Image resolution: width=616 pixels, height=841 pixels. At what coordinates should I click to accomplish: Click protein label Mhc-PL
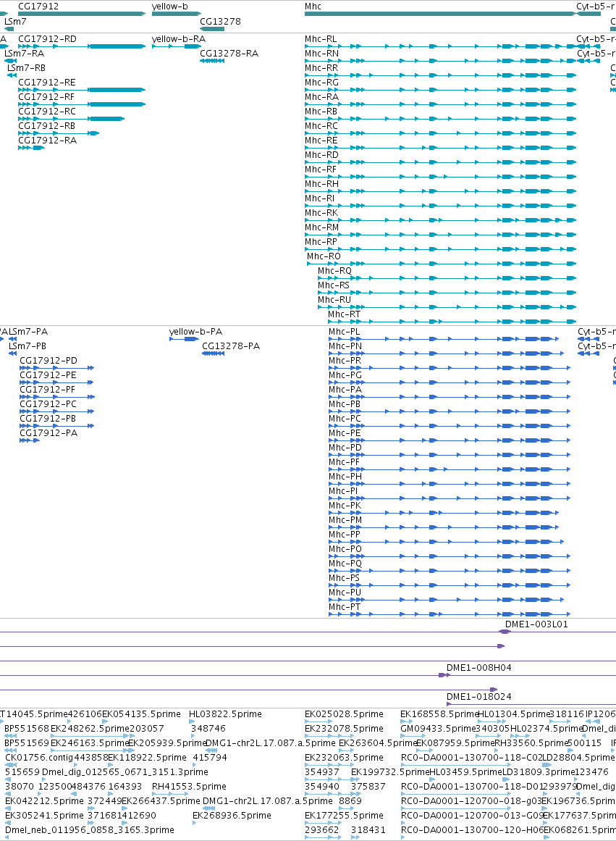click(x=344, y=332)
